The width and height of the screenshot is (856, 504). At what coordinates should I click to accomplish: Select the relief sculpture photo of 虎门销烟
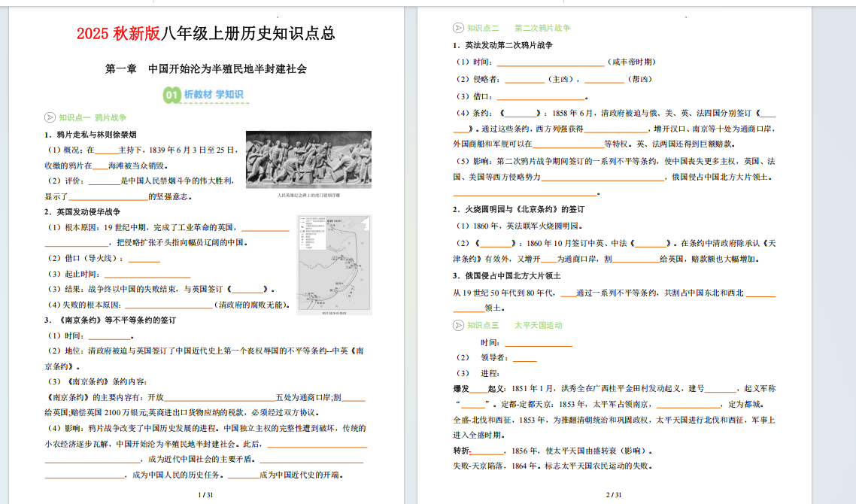coord(308,159)
